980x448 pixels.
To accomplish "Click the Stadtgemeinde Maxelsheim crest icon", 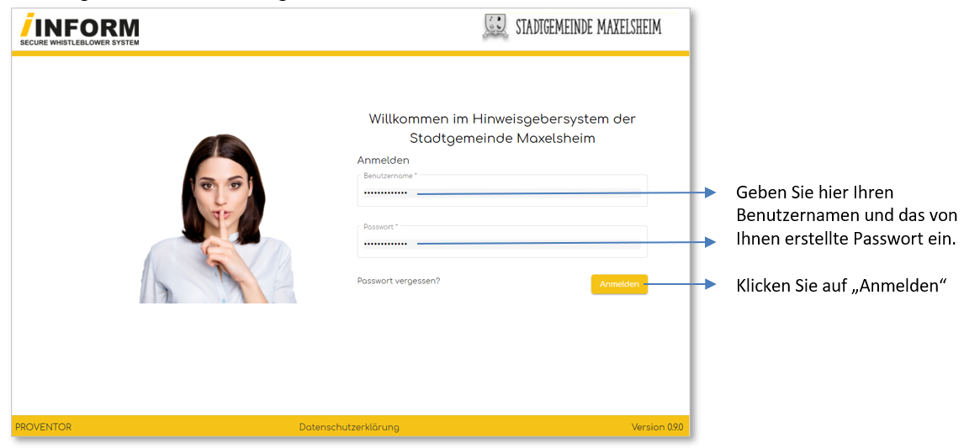I will [495, 27].
